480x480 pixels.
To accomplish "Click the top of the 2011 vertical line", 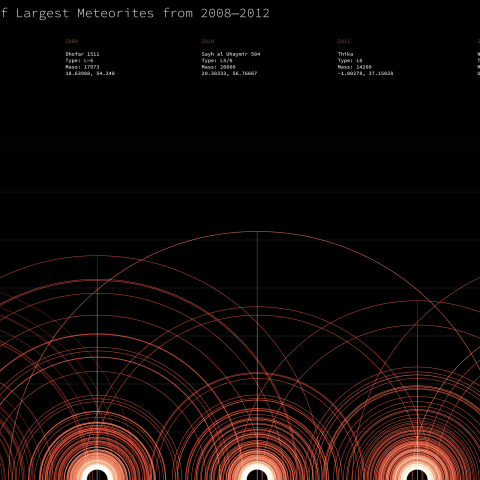I will pos(417,302).
